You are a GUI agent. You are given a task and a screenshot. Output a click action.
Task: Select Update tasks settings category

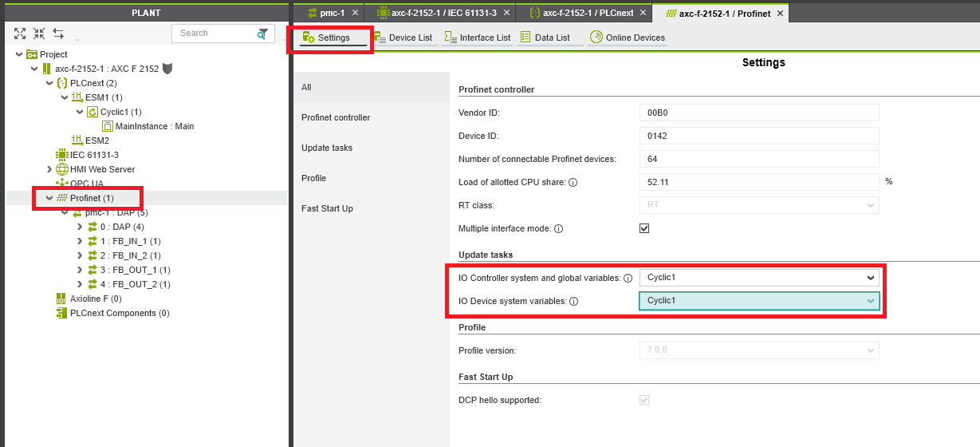327,148
